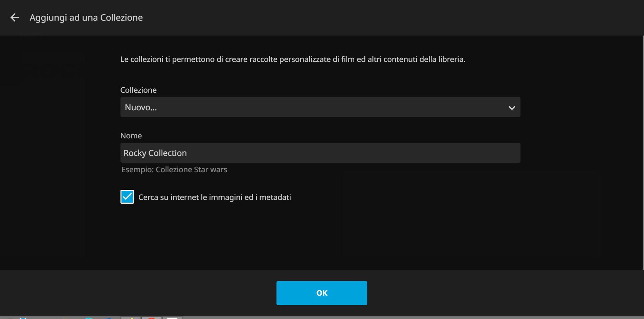Click the vertical scrollbar on the right edge

[643, 152]
